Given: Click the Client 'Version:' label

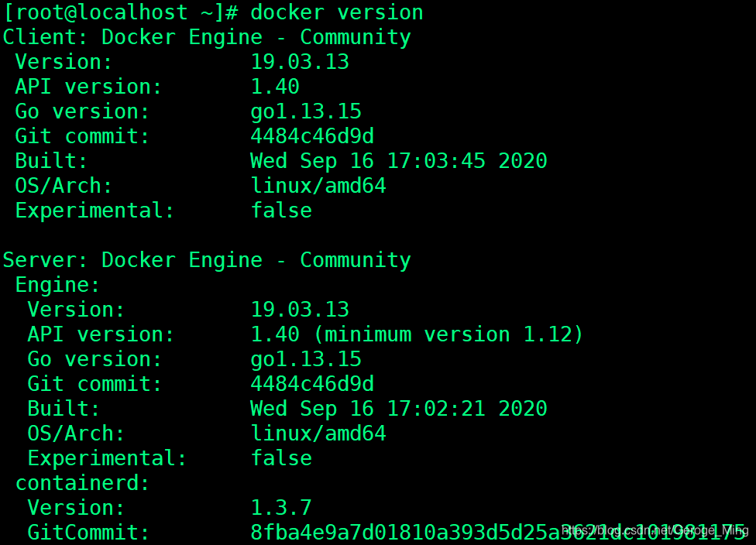Looking at the screenshot, I should pyautogui.click(x=64, y=62).
